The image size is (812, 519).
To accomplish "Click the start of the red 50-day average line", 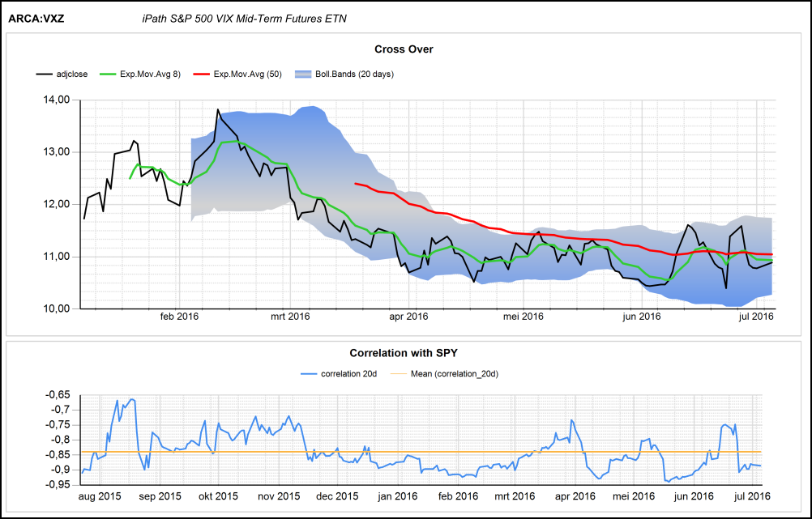I will [x=355, y=183].
